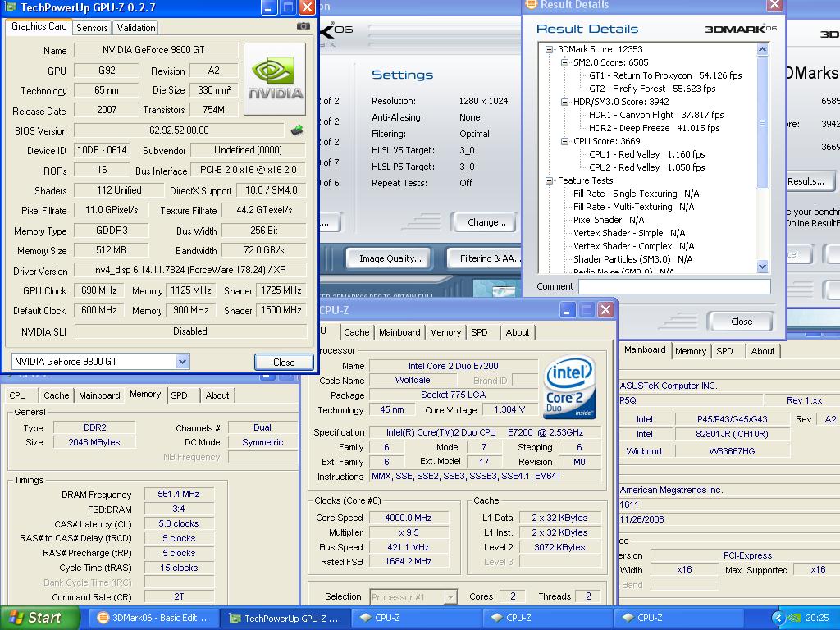Click the Driver Version field in GPU-Z
This screenshot has height=630, width=840.
(x=190, y=270)
